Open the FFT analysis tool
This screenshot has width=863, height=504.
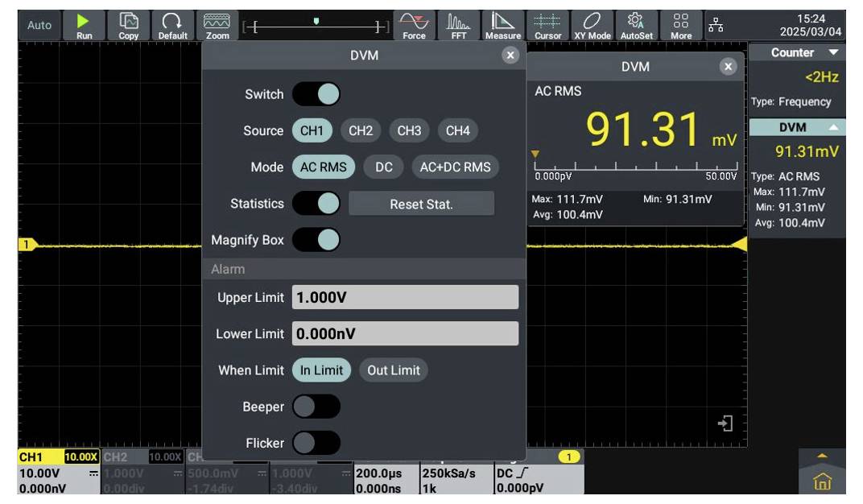[x=458, y=25]
